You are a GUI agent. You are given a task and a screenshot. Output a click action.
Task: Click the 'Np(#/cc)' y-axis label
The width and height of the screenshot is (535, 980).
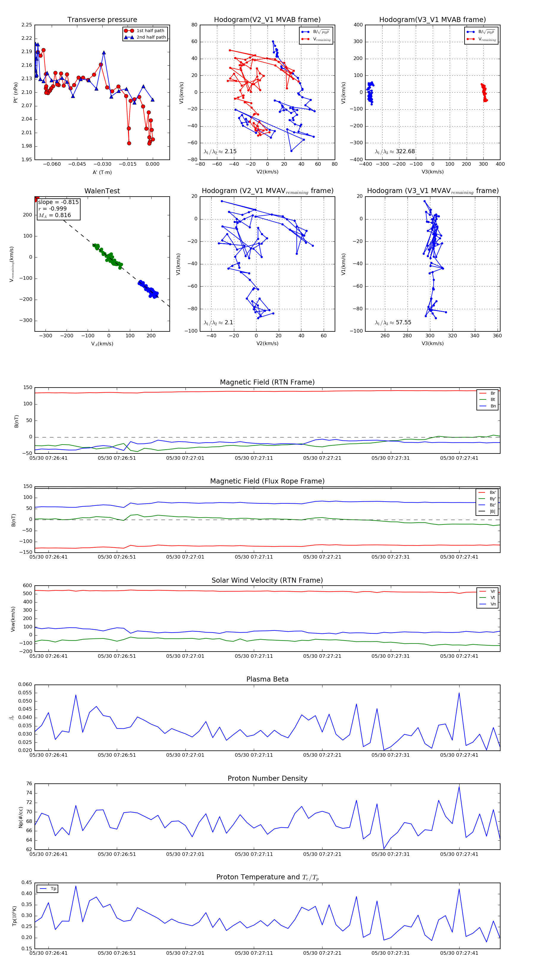tap(21, 817)
